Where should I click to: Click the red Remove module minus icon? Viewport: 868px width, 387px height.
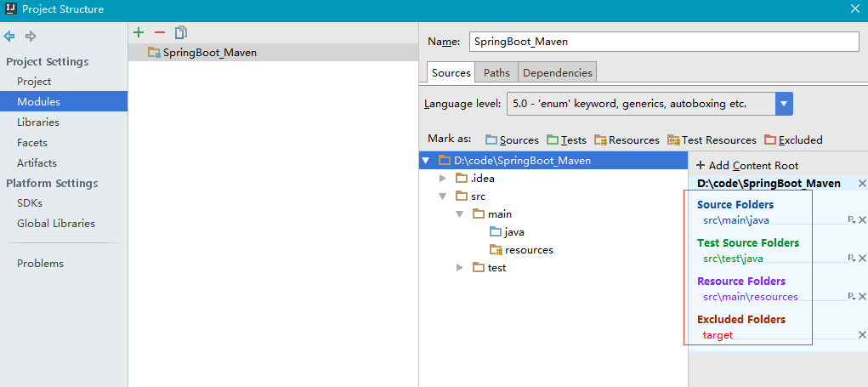pyautogui.click(x=160, y=33)
